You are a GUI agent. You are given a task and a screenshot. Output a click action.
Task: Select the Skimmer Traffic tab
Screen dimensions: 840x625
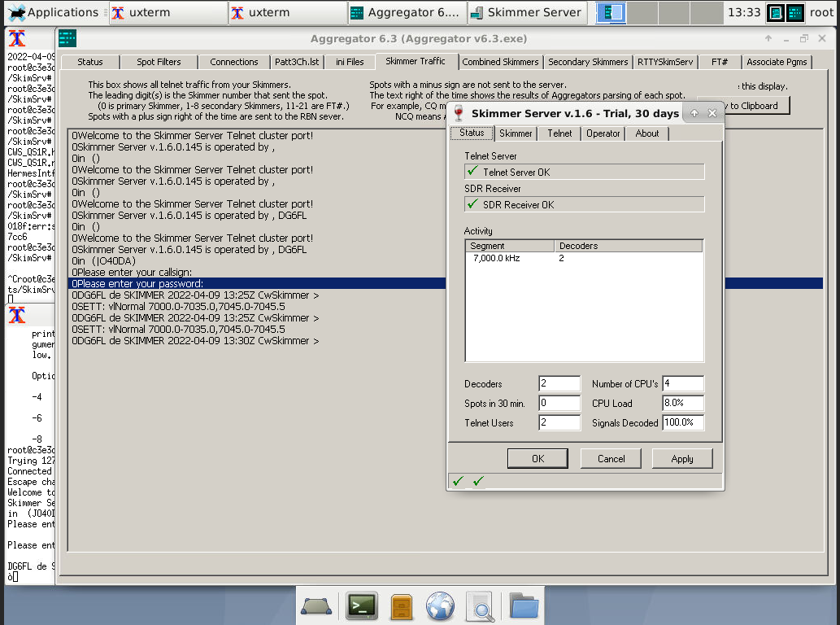(x=416, y=61)
